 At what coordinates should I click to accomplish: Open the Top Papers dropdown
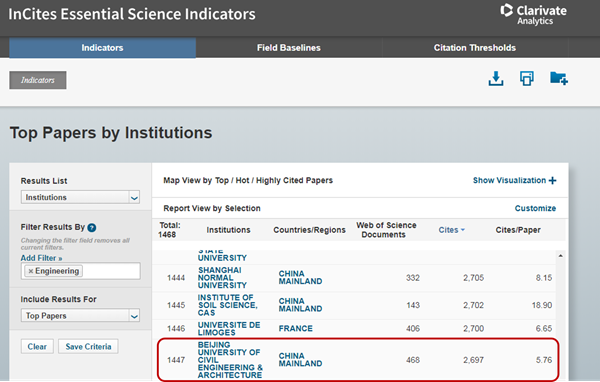80,316
